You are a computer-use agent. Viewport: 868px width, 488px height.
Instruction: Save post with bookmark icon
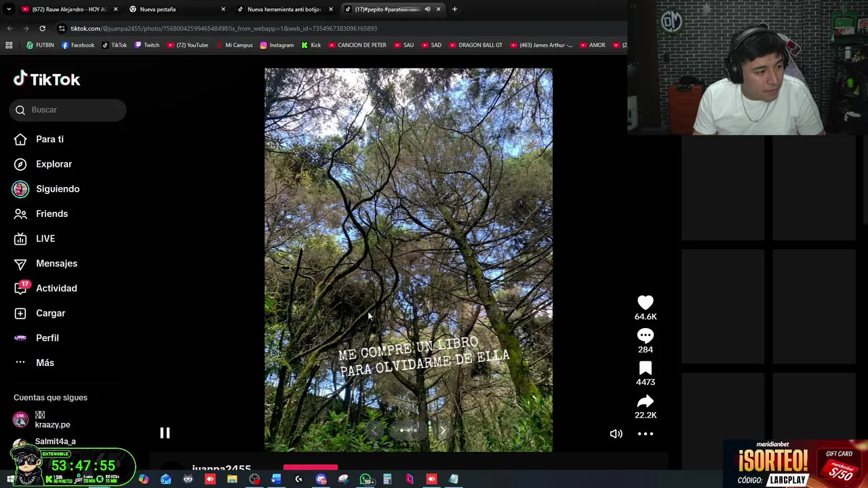646,369
